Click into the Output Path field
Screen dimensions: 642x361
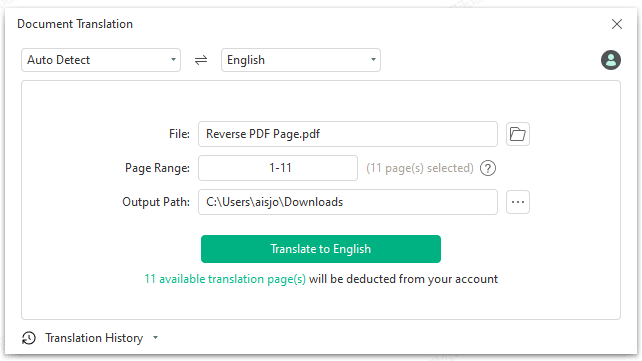[x=348, y=202]
